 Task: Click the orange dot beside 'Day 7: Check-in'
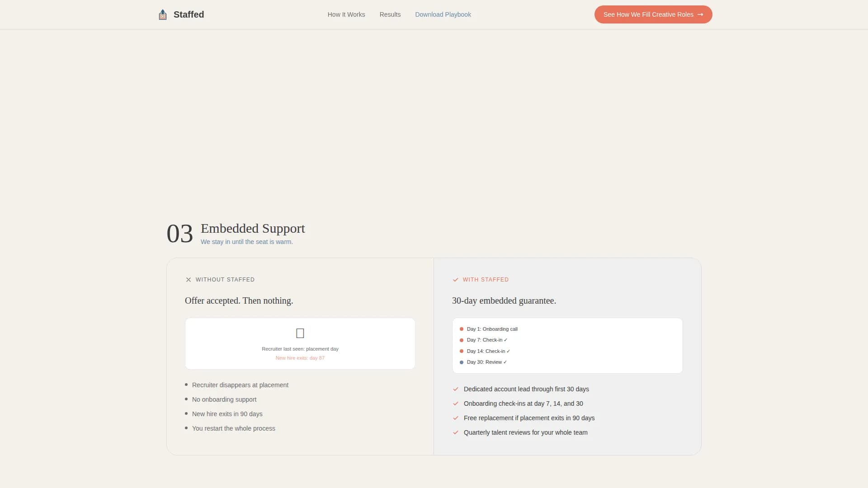[461, 340]
